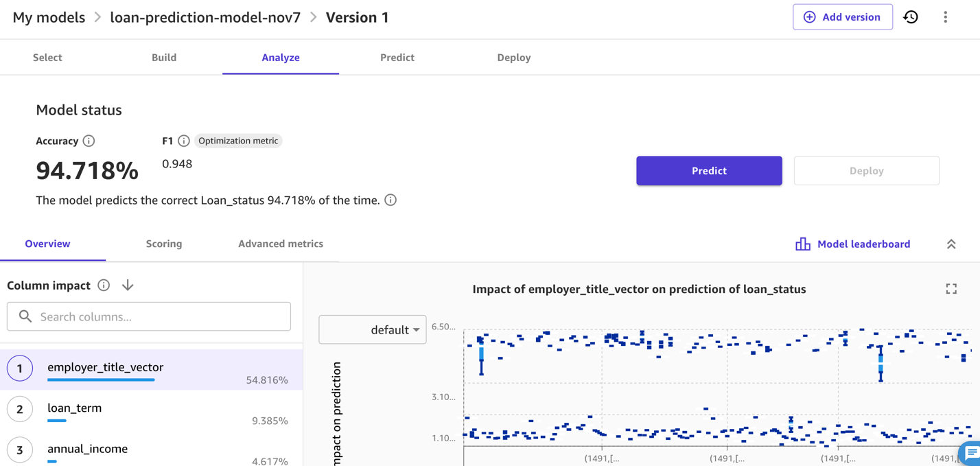Open the Model leaderboard link

(x=853, y=244)
